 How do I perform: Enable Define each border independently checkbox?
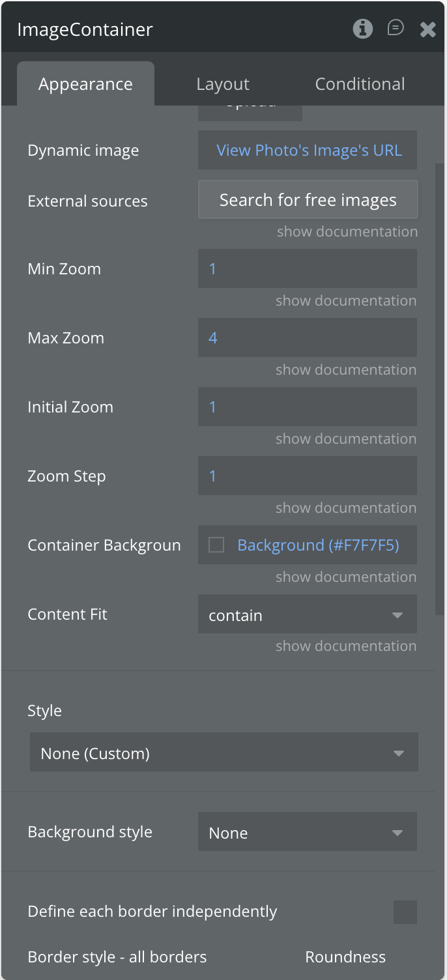point(405,912)
